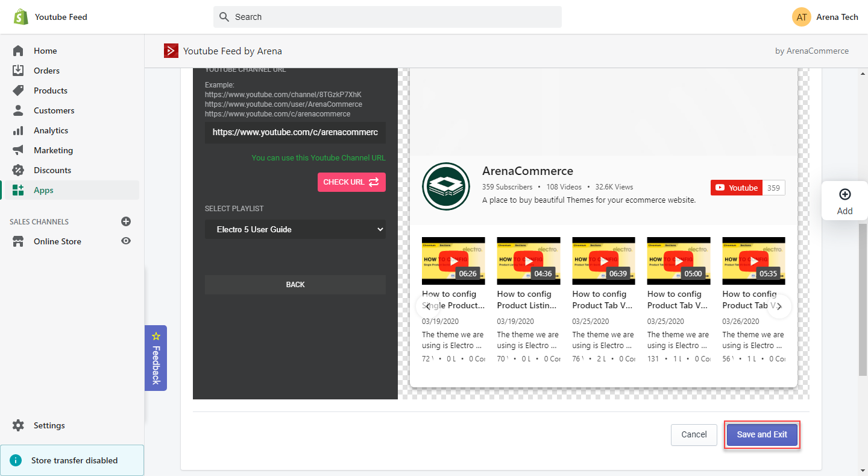Open Customers in the sidebar menu
The height and width of the screenshot is (476, 868).
click(x=54, y=110)
